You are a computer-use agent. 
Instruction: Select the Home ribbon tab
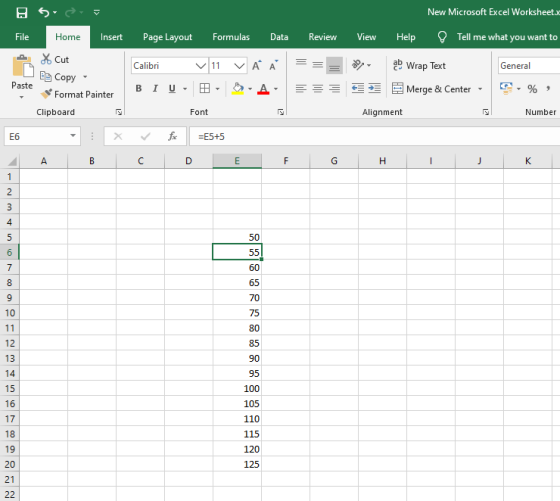68,37
